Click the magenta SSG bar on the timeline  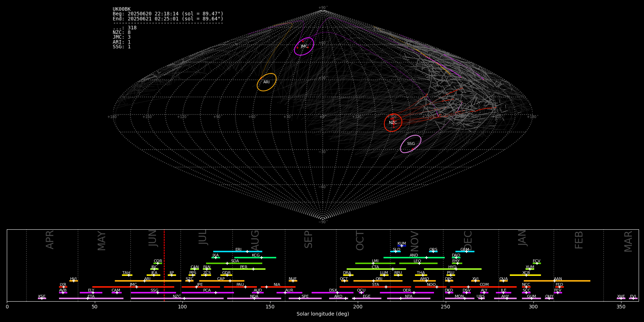tap(153, 293)
